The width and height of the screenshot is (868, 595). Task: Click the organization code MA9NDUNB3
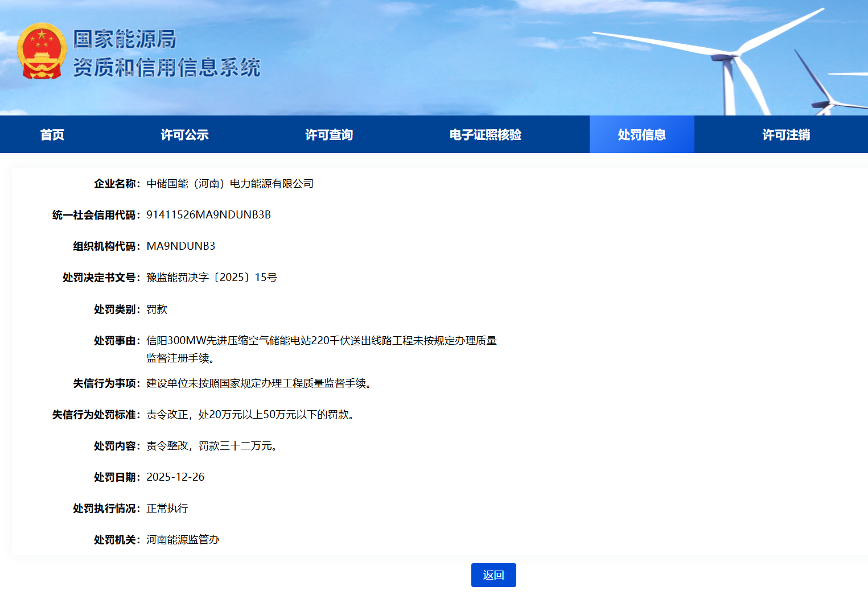180,246
